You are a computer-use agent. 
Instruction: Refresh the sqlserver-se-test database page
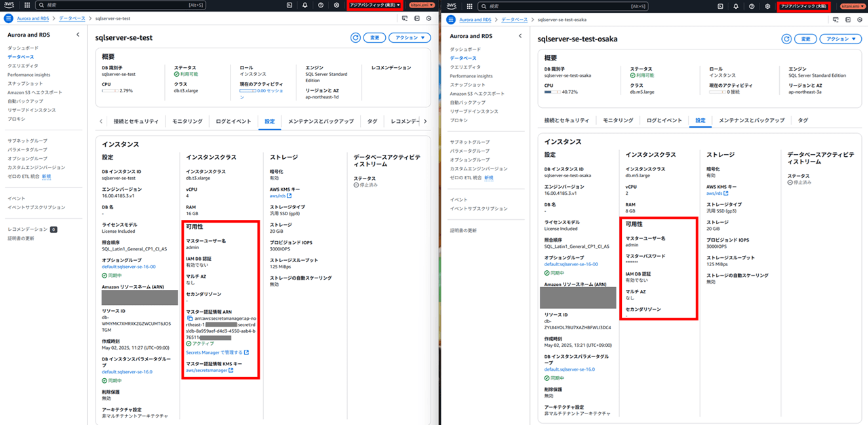(x=355, y=38)
